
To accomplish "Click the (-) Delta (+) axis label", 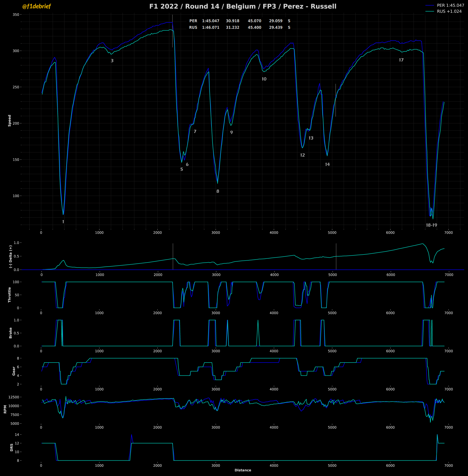I will click(x=10, y=257).
